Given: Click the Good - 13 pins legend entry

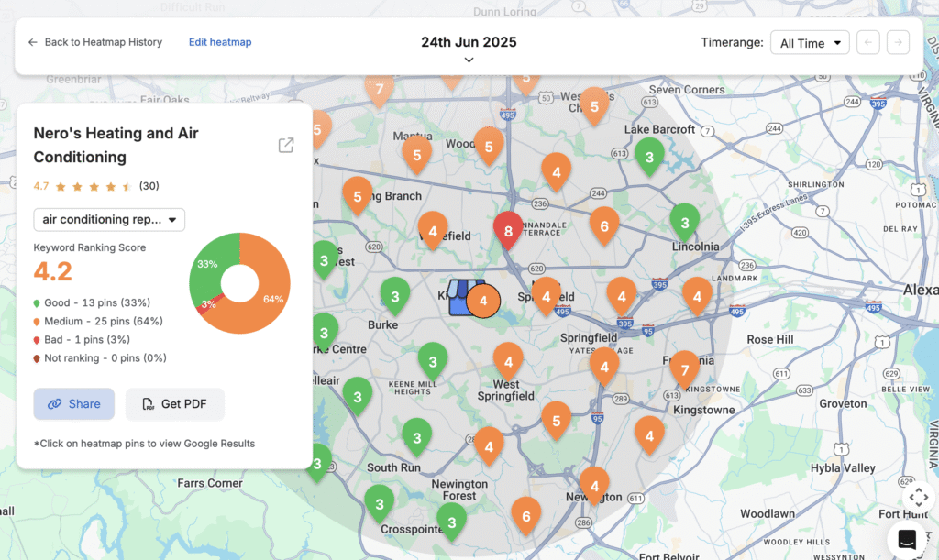Looking at the screenshot, I should pos(92,302).
